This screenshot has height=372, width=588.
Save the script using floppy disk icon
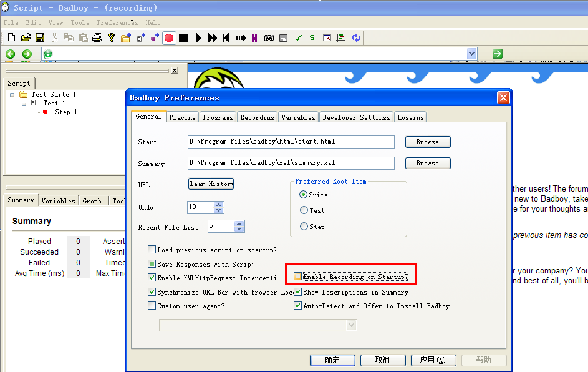click(x=40, y=37)
